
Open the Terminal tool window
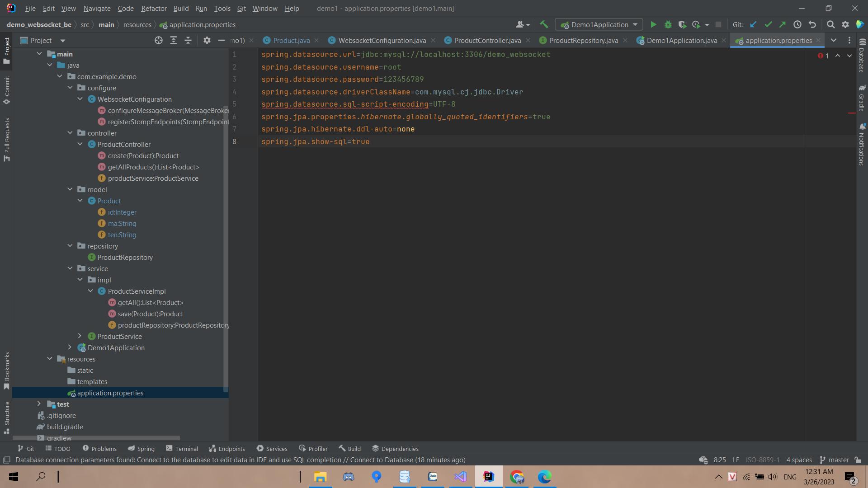182,449
